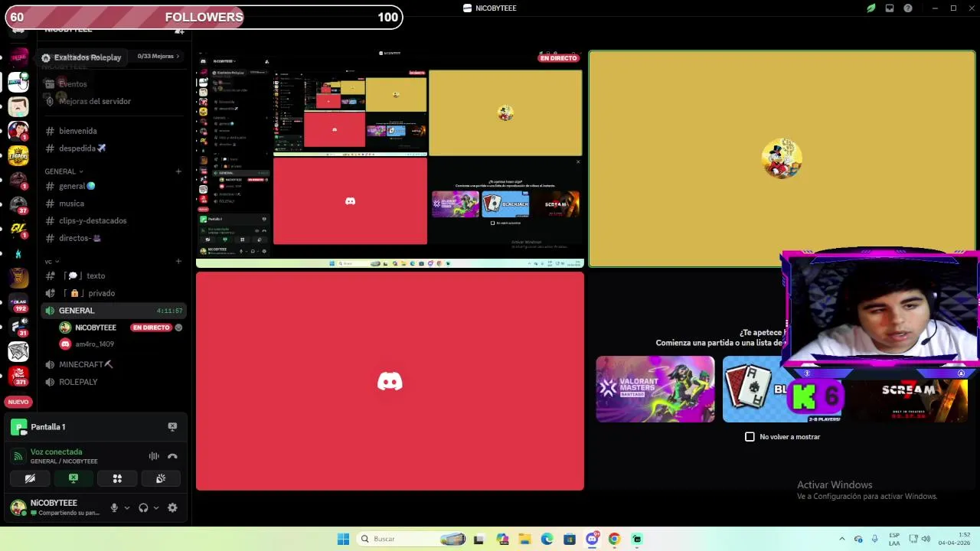This screenshot has height=551, width=980.
Task: Open activities launcher in voice panel
Action: pyautogui.click(x=117, y=478)
